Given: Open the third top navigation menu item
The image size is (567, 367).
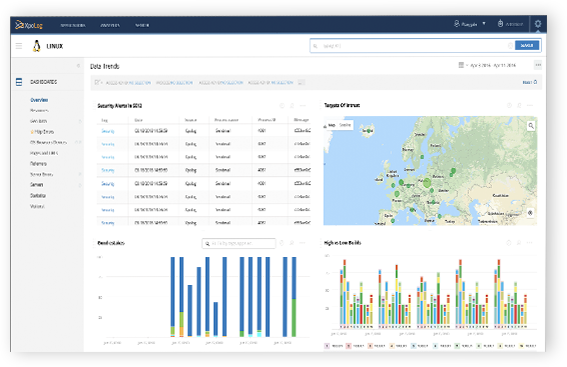Looking at the screenshot, I should click(x=142, y=25).
